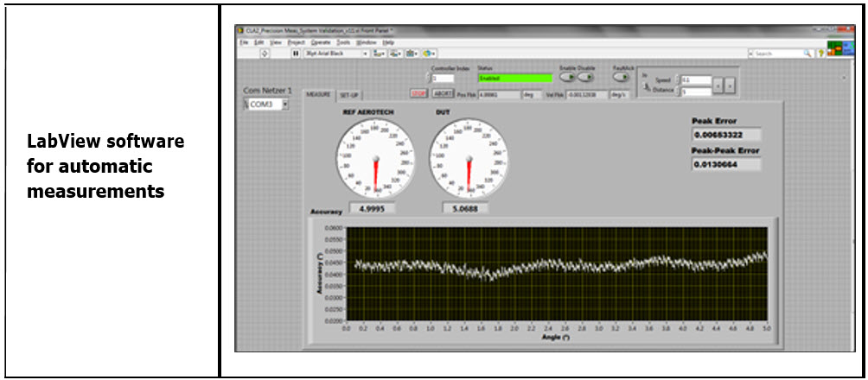Click the Peak-Peak Error value 0.0130664

[x=726, y=164]
